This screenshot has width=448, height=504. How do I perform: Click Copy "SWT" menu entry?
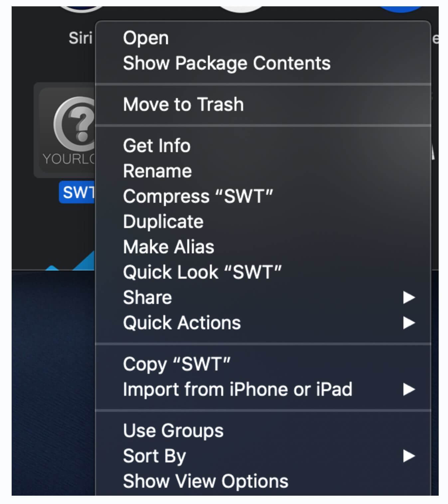point(177,364)
